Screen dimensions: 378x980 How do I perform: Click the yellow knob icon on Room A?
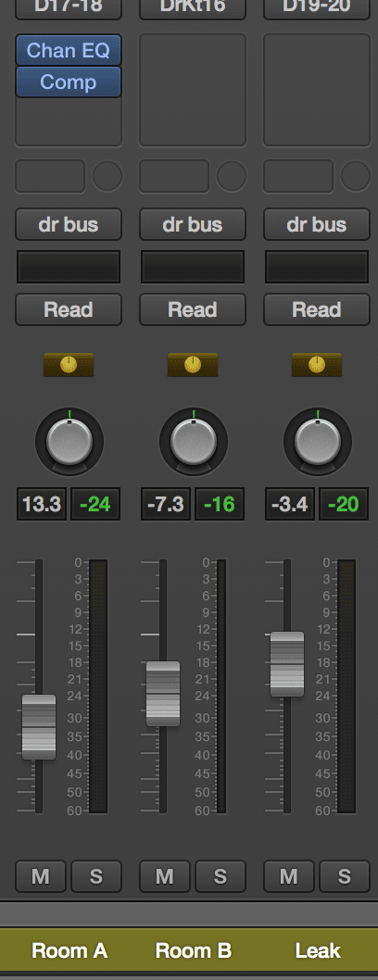69,364
